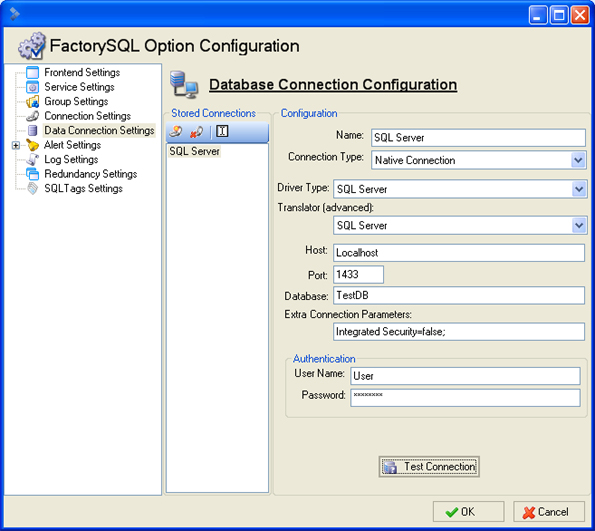This screenshot has width=595, height=531.
Task: Select Connection Settings in the tree
Action: point(87,116)
